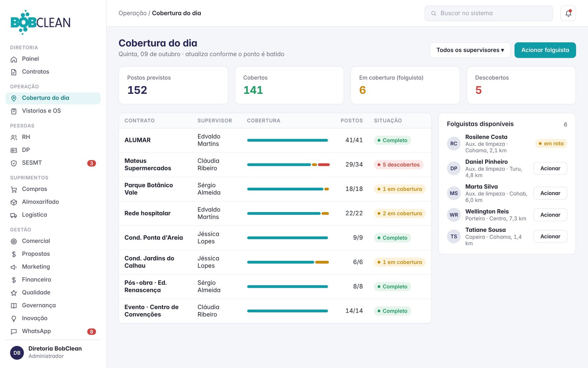588x368 pixels.
Task: Click the Logística truck icon
Action: point(14,215)
